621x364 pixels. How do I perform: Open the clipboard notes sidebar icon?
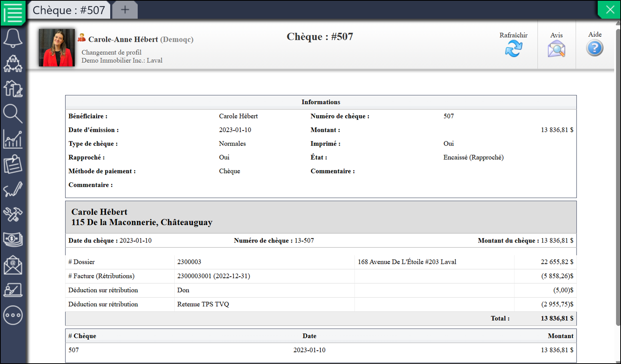13,164
